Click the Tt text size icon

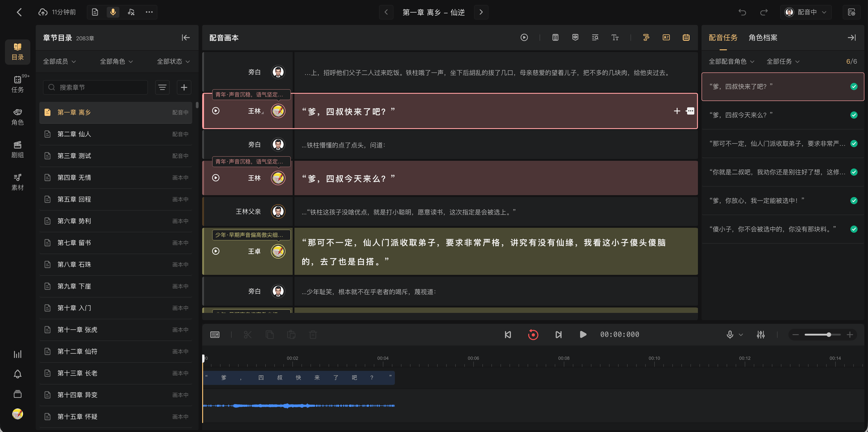615,37
